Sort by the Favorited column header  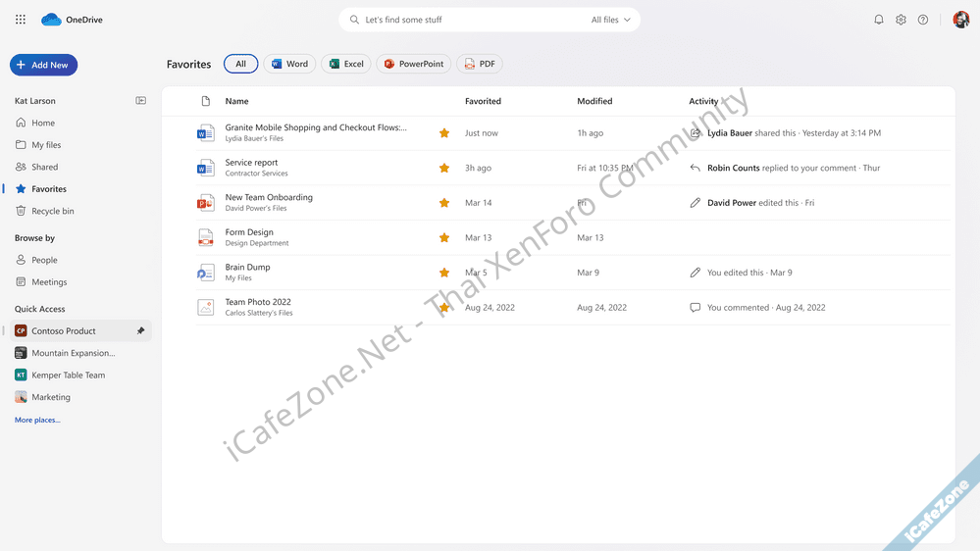point(483,101)
